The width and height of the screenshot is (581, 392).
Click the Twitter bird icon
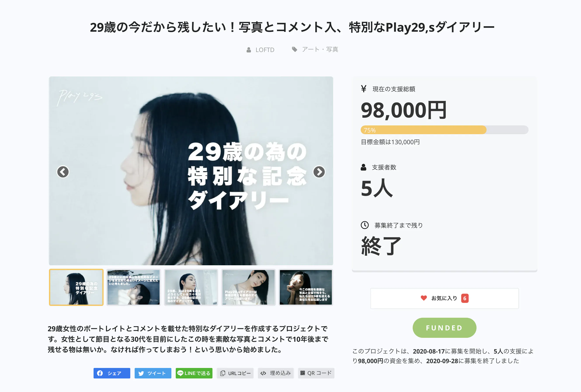pyautogui.click(x=141, y=373)
